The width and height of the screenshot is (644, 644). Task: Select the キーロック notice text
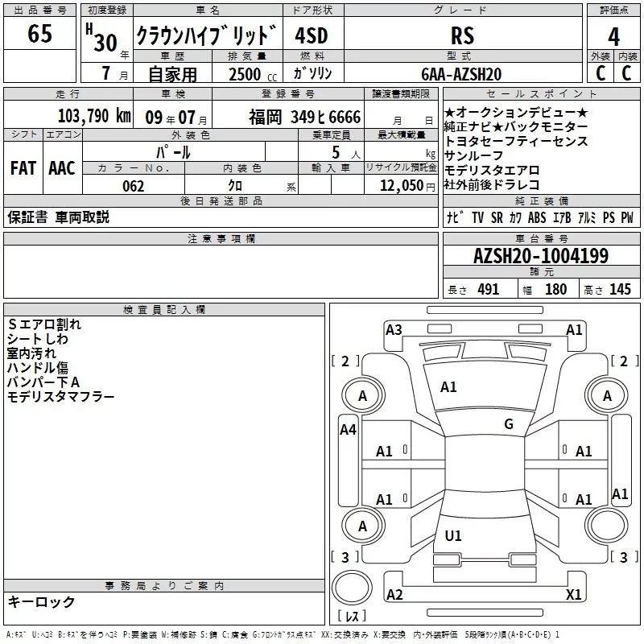pos(42,602)
